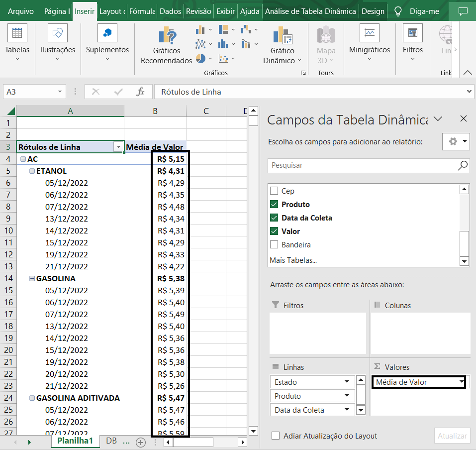The image size is (476, 450).
Task: Click the pivot fields settings gear icon
Action: tap(453, 141)
